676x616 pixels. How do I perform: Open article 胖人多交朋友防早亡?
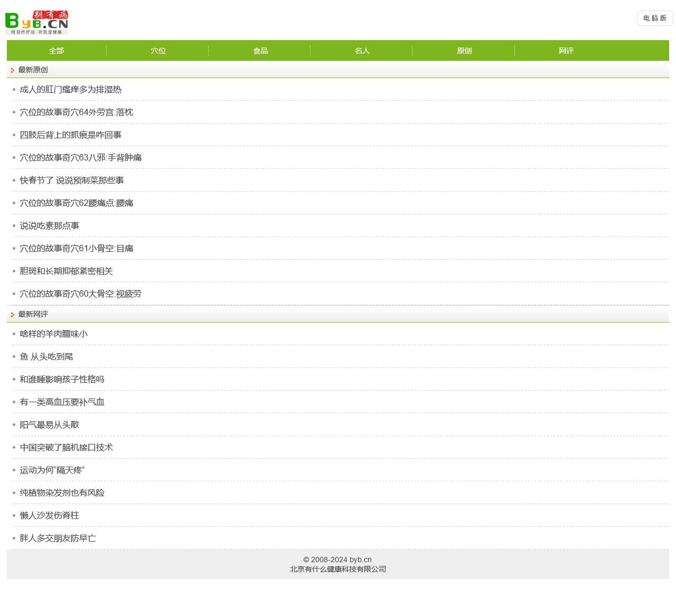pyautogui.click(x=58, y=538)
